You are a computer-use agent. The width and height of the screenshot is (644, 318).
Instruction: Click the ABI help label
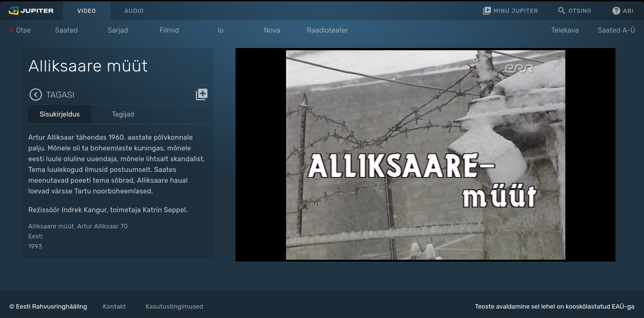(x=628, y=11)
